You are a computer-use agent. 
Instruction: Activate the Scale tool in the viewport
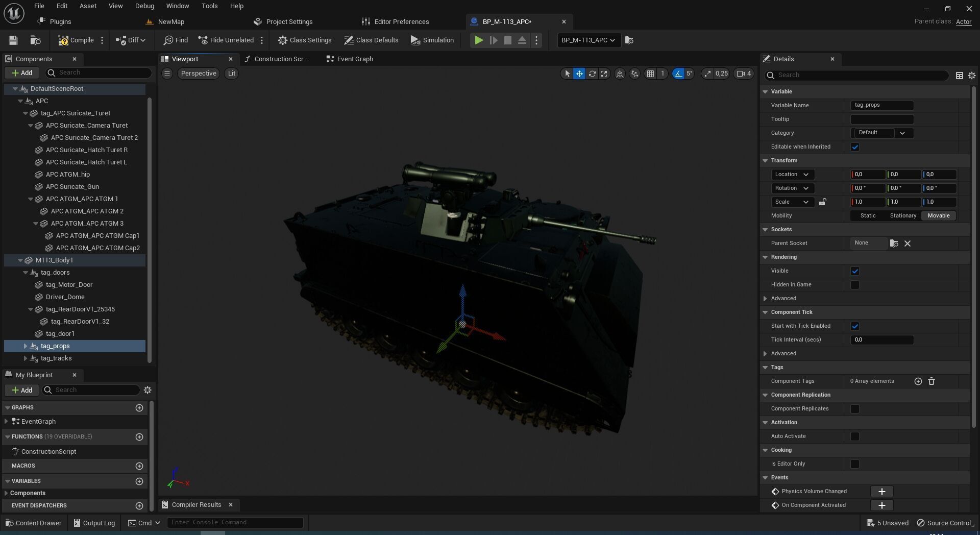coord(604,74)
